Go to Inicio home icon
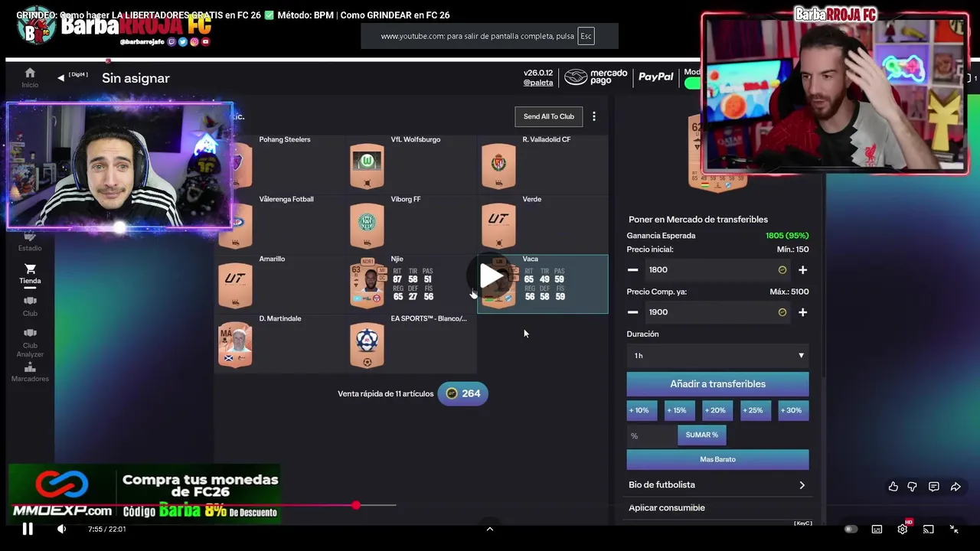Screen dimensions: 980x551 click(30, 77)
